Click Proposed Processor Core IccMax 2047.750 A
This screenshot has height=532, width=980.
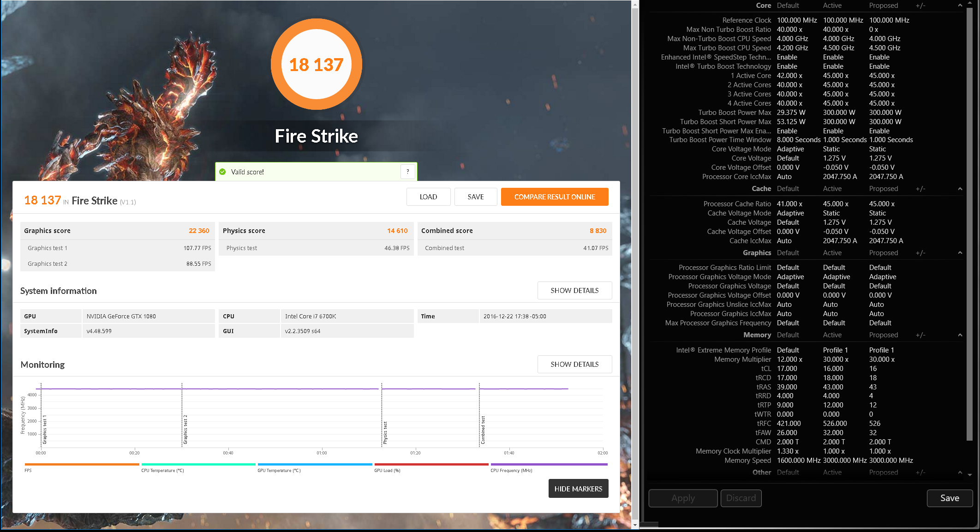click(886, 177)
